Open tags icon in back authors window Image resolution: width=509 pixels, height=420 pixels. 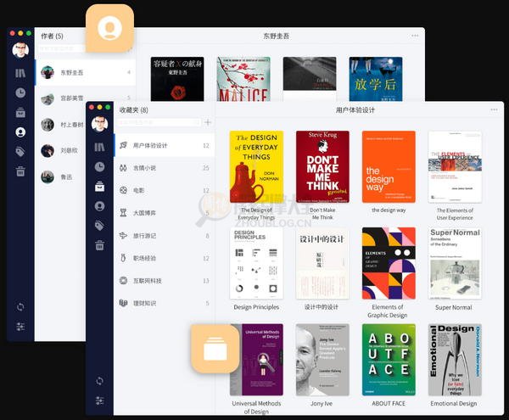(x=20, y=152)
